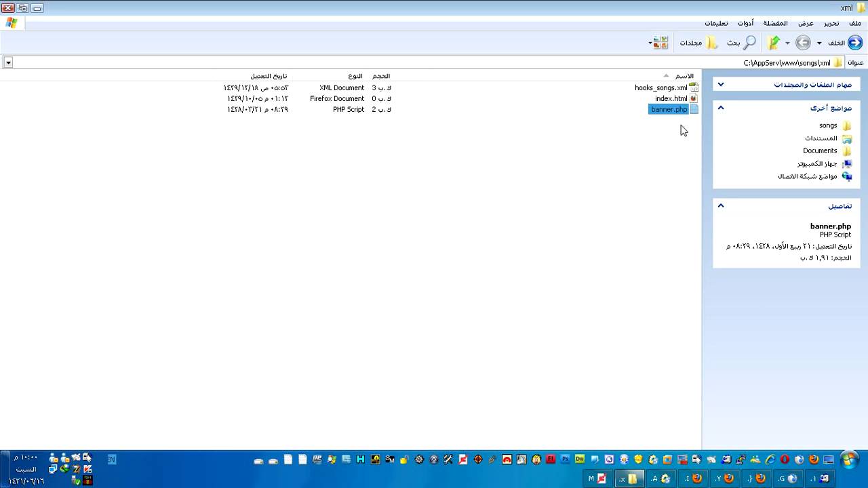Open the Forward history dropdown arrow
868x488 pixels.
pos(787,43)
